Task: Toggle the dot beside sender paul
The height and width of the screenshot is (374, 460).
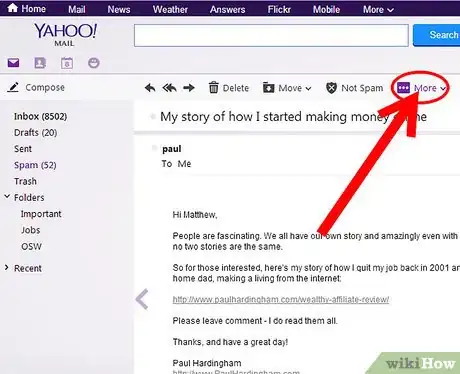Action: coord(154,148)
